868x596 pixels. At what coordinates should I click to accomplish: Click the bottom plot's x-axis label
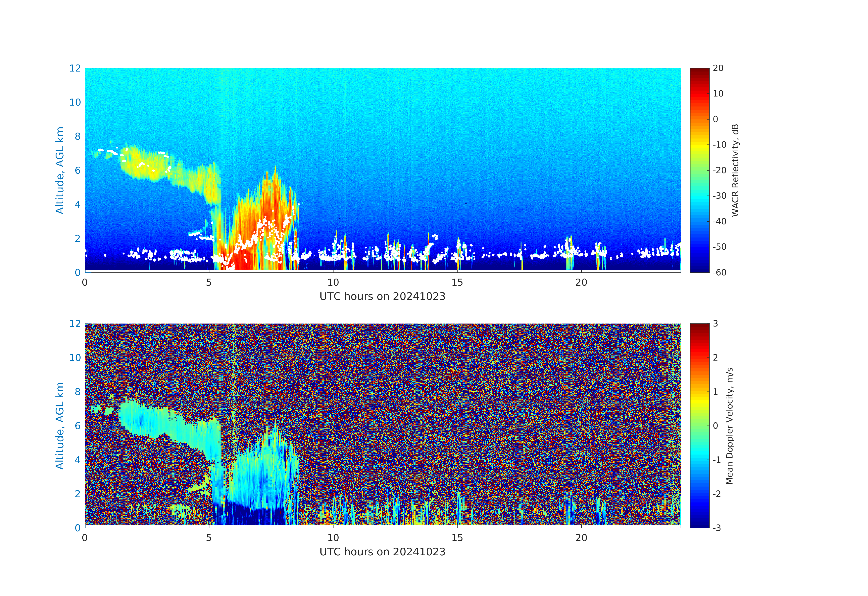point(382,552)
